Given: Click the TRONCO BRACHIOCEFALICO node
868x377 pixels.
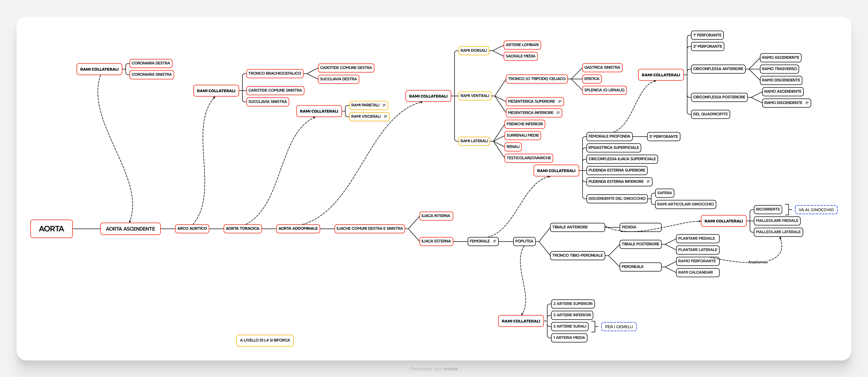Looking at the screenshot, I should [x=275, y=74].
